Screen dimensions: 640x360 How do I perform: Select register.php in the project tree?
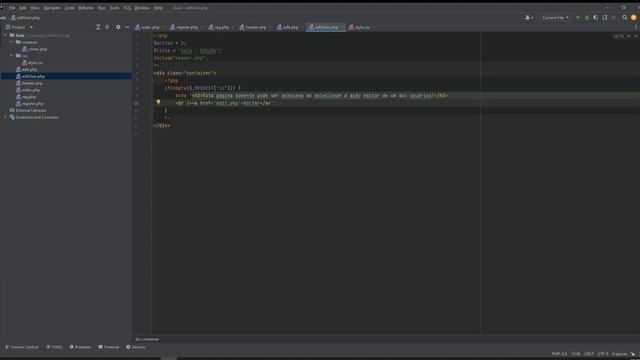pos(29,104)
